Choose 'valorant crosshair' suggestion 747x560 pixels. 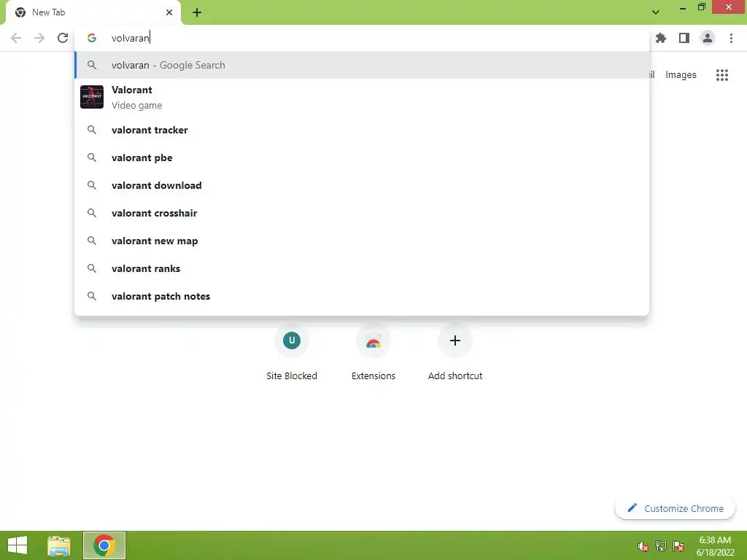pyautogui.click(x=362, y=213)
